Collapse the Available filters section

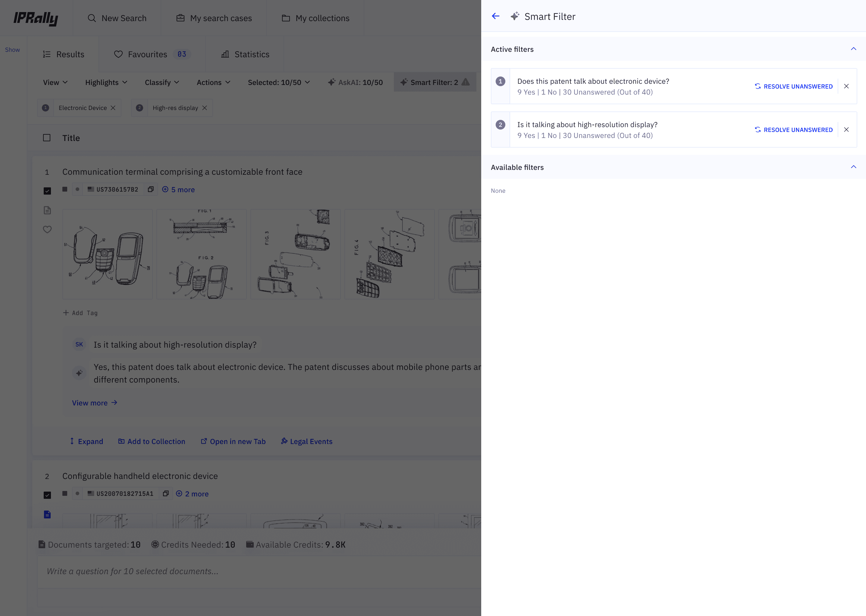click(x=853, y=167)
